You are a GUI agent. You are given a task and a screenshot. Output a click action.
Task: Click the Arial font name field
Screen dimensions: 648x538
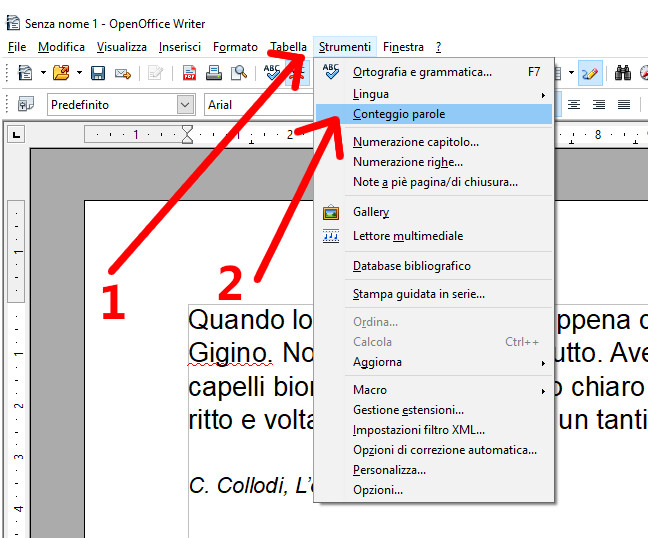point(258,105)
